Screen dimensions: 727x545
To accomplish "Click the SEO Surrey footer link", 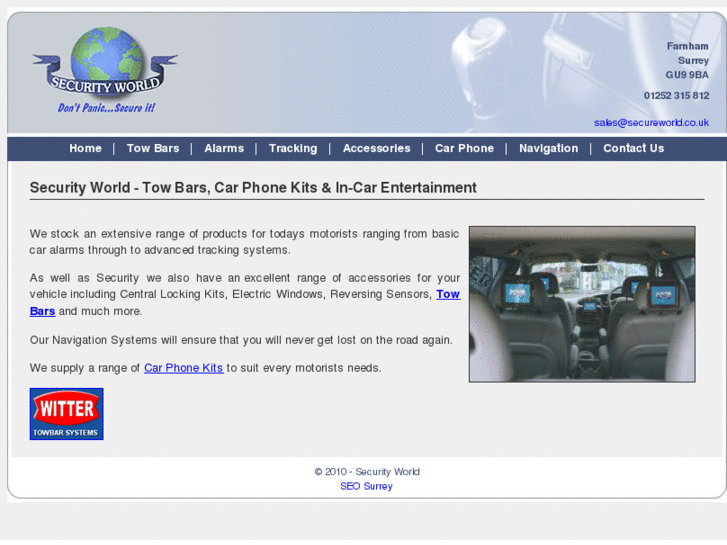I will coord(366,486).
